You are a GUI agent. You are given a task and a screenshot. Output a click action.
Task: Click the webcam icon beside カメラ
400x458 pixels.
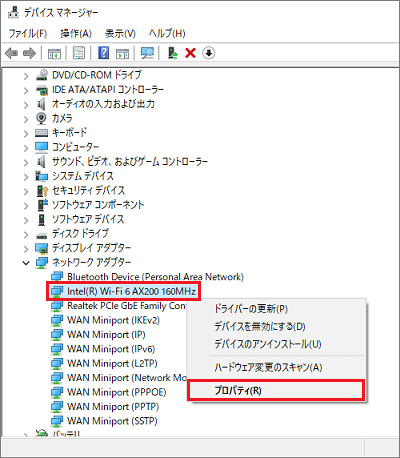(41, 118)
